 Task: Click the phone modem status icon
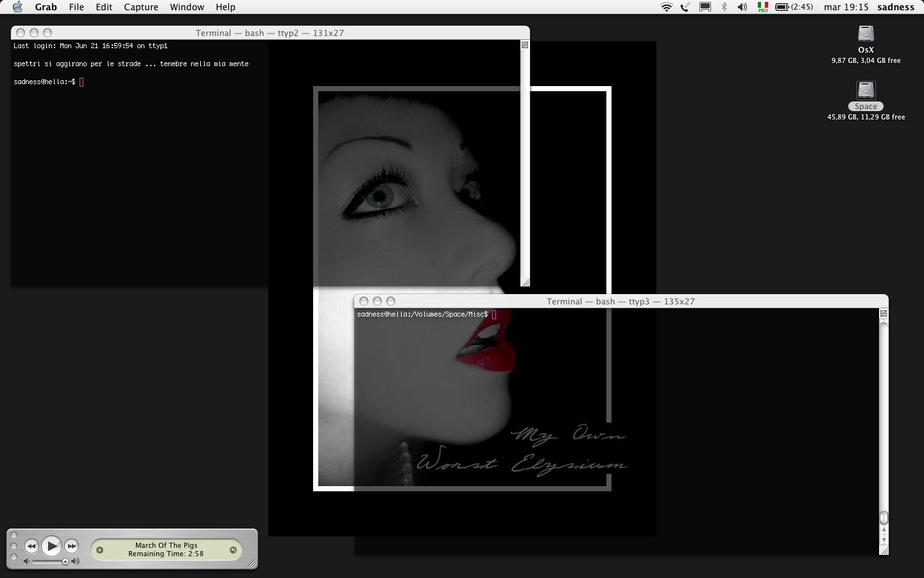[x=685, y=7]
